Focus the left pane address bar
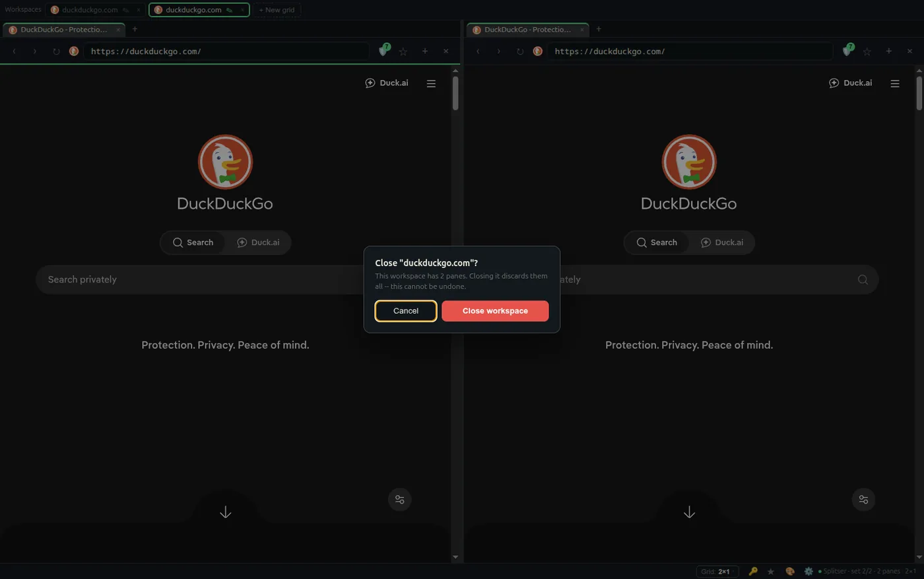The width and height of the screenshot is (924, 579). tap(226, 51)
